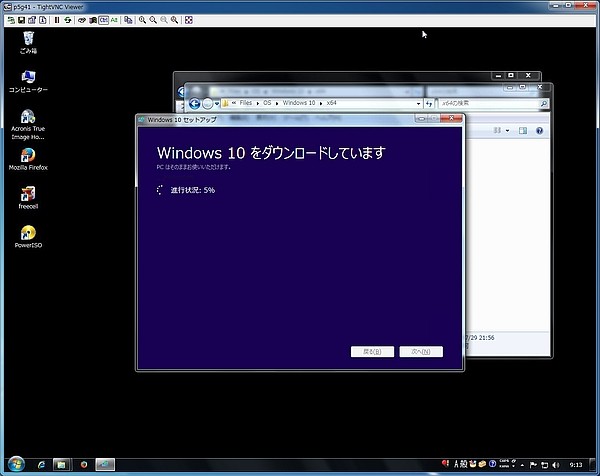Click the Show Desktop button at taskbar end
Viewport: 600px width, 476px height.
click(x=592, y=465)
